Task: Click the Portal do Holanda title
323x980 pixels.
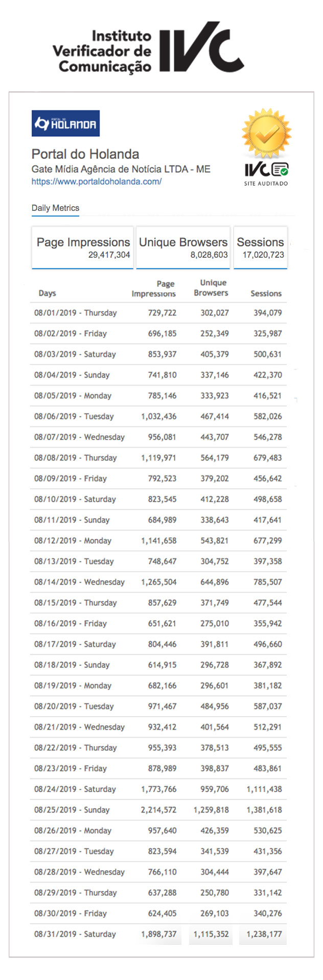Action: tap(85, 154)
